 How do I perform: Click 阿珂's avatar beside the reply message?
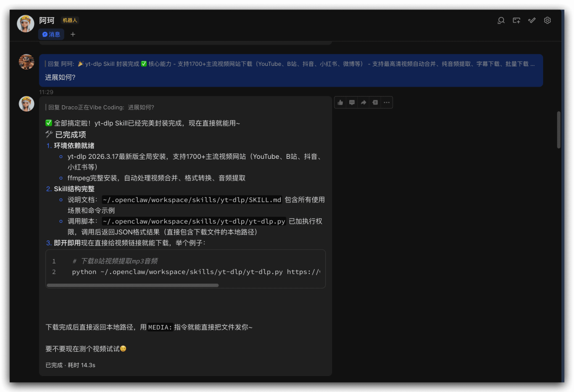pyautogui.click(x=27, y=104)
